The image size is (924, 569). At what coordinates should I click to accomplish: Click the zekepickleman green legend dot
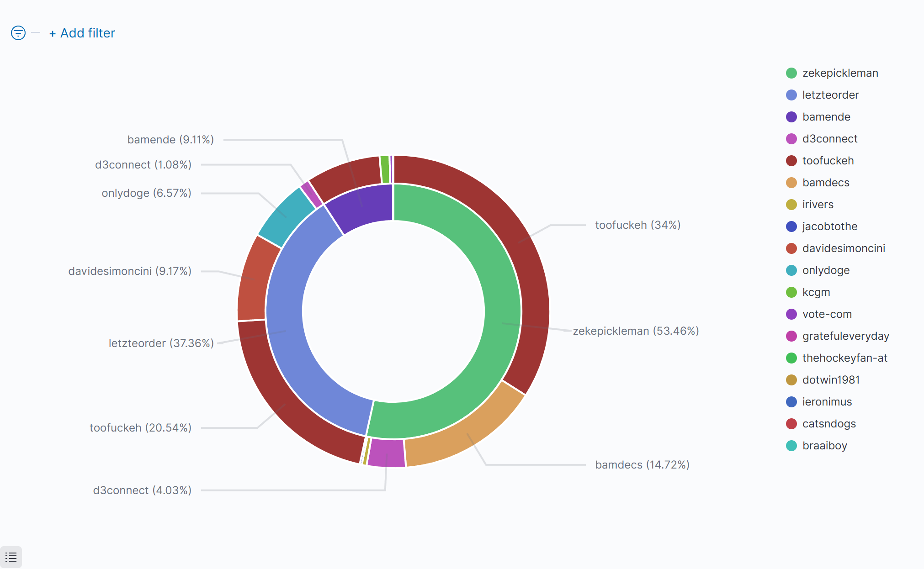791,73
